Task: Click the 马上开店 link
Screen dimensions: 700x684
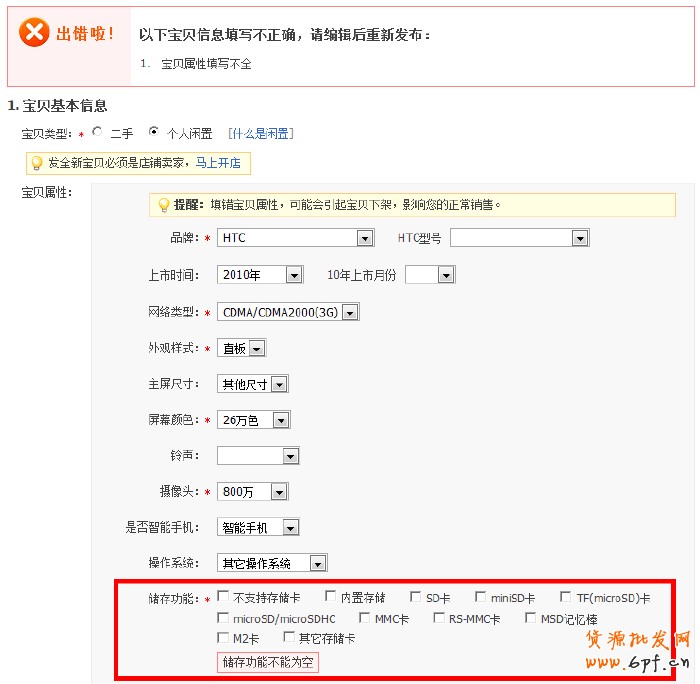Action: (x=217, y=163)
